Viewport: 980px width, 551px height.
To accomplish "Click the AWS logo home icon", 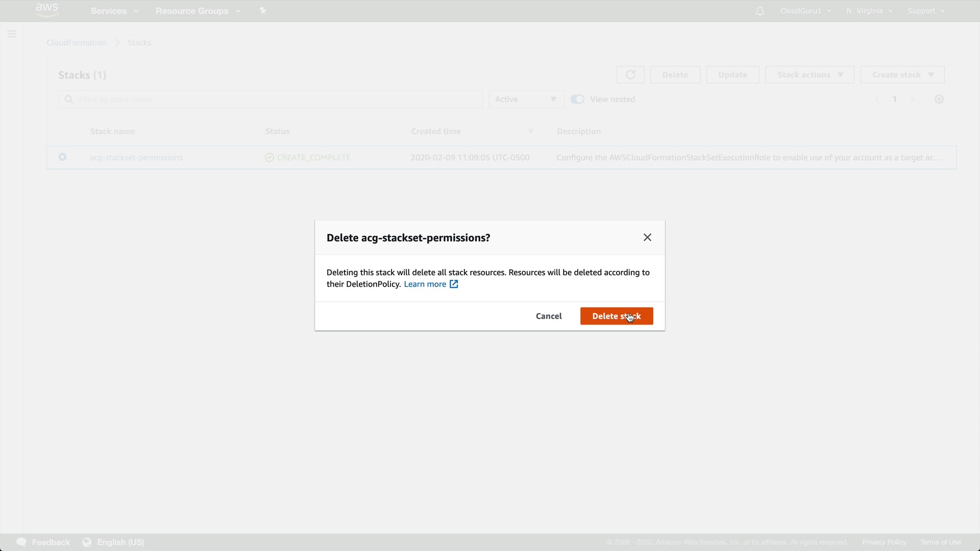I will click(47, 10).
